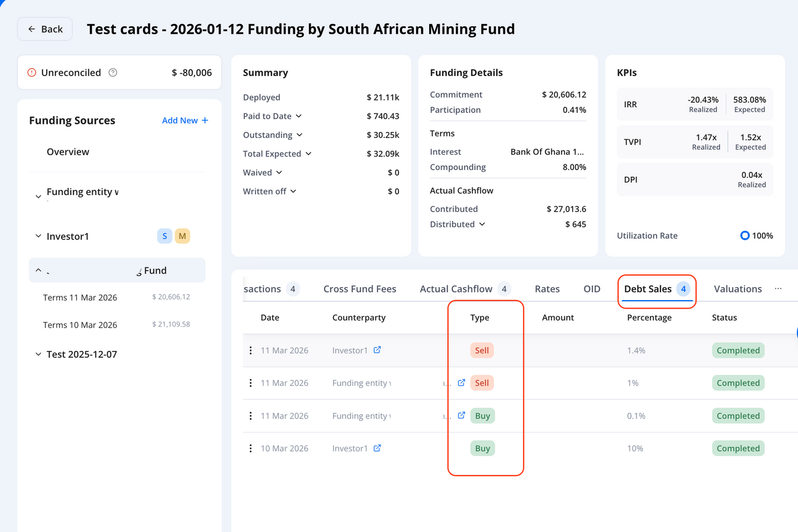
Task: Open the kebab menu on the first debt sale row
Action: 250,350
